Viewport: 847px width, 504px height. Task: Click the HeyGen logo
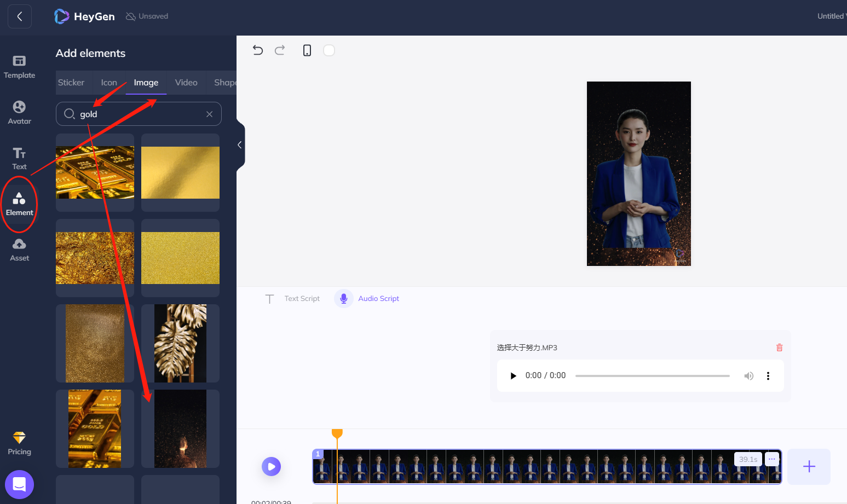85,16
